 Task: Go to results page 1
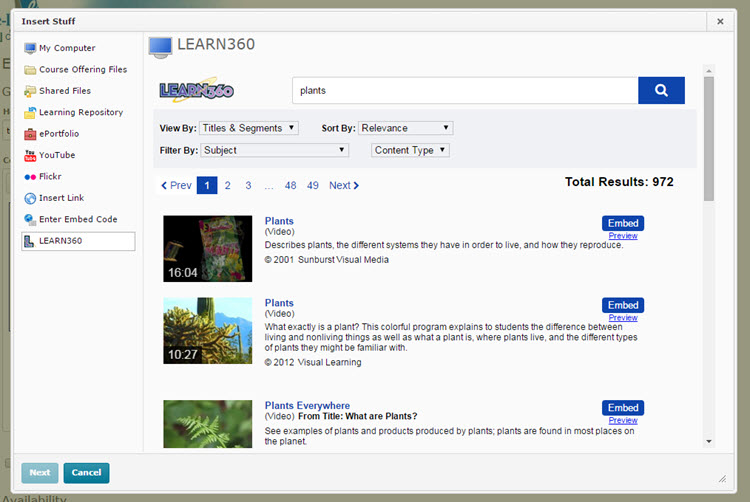207,186
